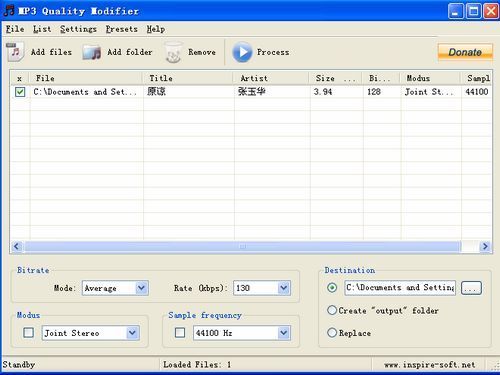The height and width of the screenshot is (375, 500).
Task: Click the Add folder label
Action: click(130, 52)
